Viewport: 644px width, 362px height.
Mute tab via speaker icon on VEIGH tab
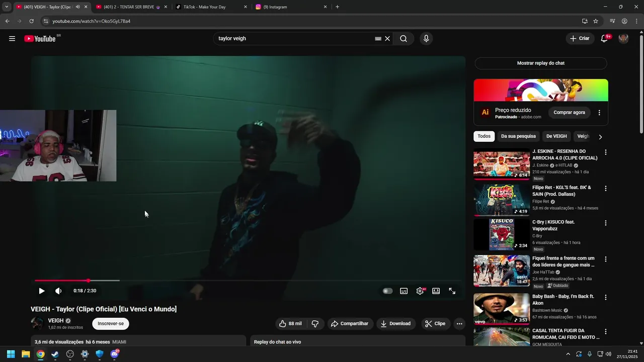(77, 7)
